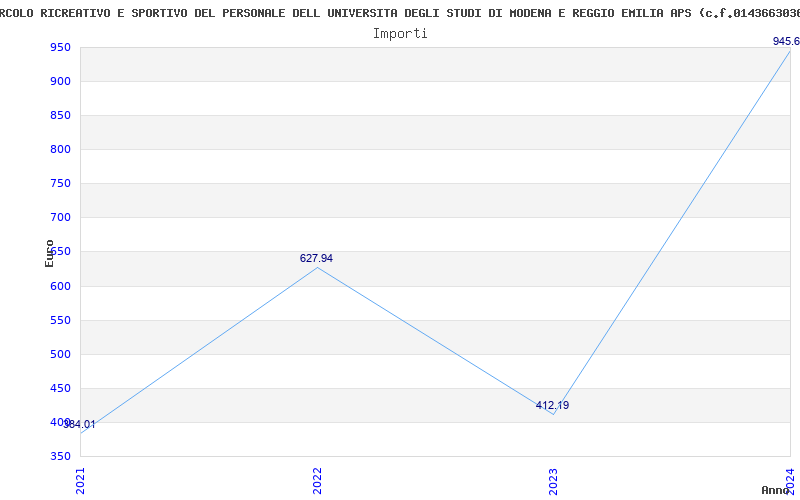800x500 pixels.
Task: Click the 412.19 data label
Action: click(553, 406)
